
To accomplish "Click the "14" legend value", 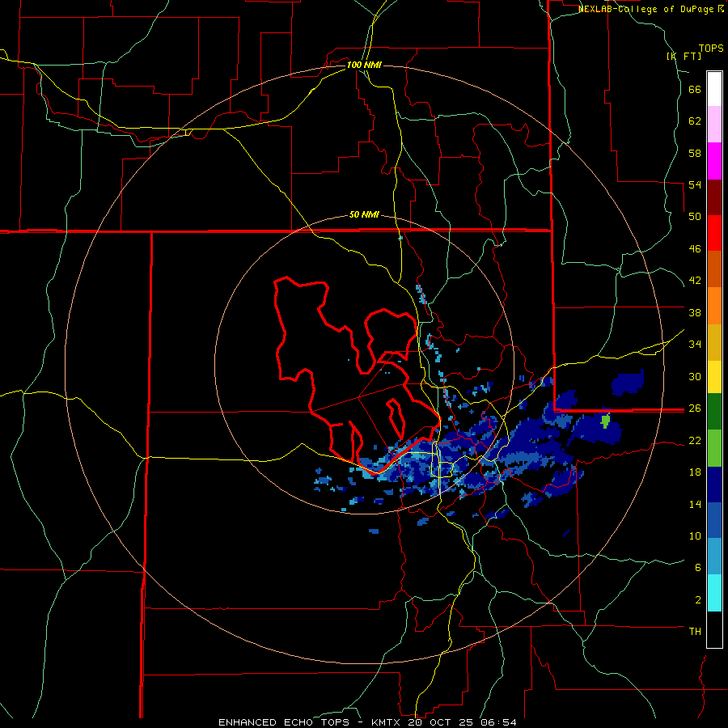I will tap(695, 504).
